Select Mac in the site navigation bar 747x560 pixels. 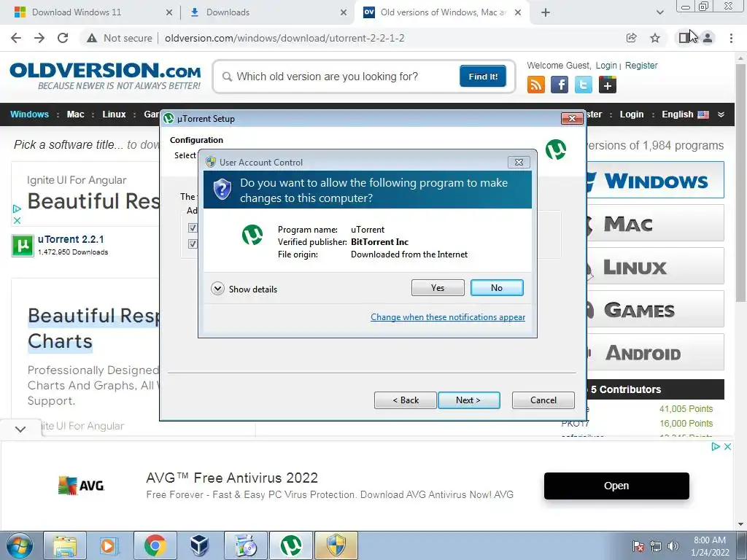75,114
